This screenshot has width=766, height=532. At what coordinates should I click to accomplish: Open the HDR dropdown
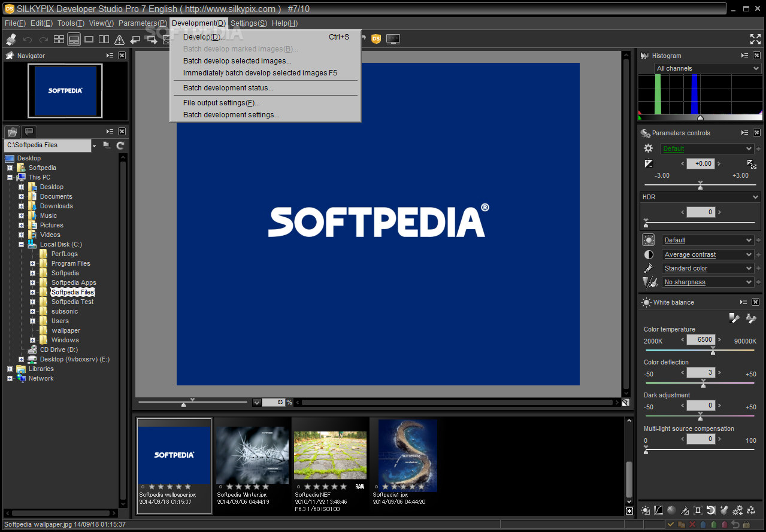pyautogui.click(x=700, y=197)
